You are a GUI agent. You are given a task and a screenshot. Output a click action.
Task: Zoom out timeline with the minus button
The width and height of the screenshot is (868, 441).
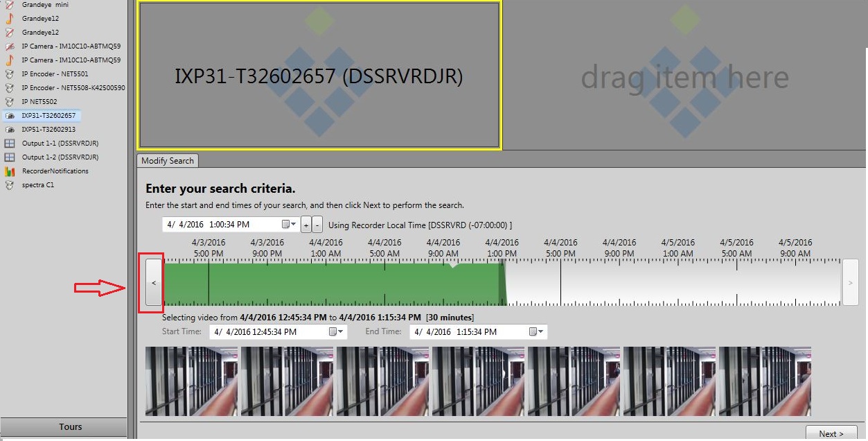[x=317, y=225]
